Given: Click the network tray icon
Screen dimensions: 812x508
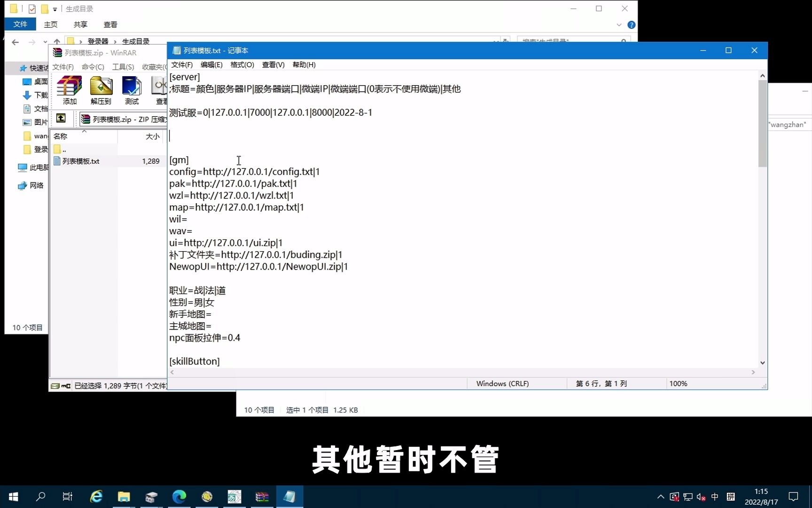Looking at the screenshot, I should click(688, 497).
